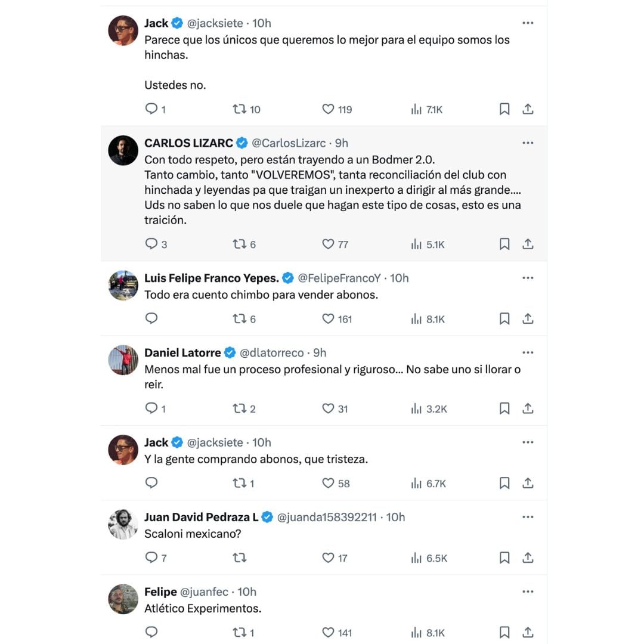Image resolution: width=644 pixels, height=644 pixels.
Task: Click the verified badge next to Juan David Pedraza
Action: (x=267, y=517)
